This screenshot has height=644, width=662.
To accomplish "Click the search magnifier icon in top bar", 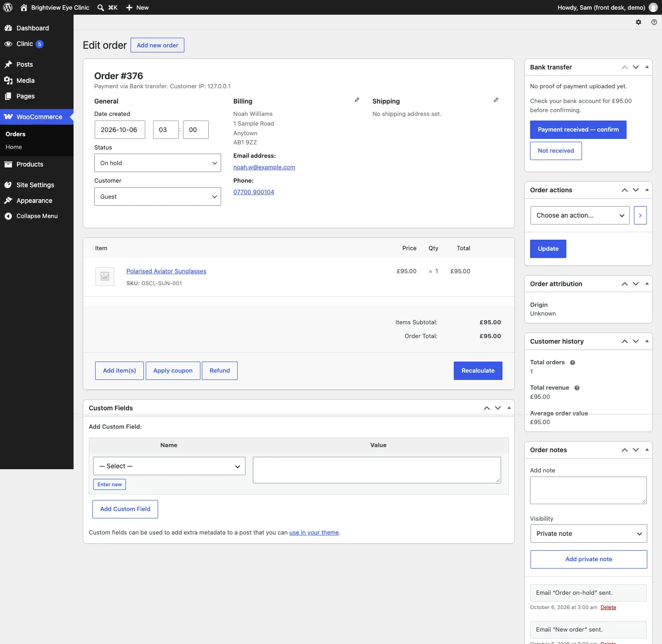I will (101, 7).
